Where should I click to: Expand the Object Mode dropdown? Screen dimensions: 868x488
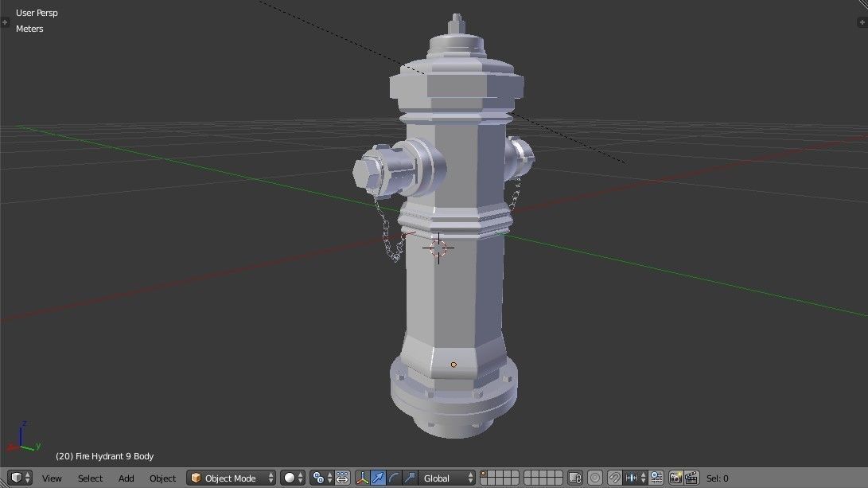click(231, 478)
